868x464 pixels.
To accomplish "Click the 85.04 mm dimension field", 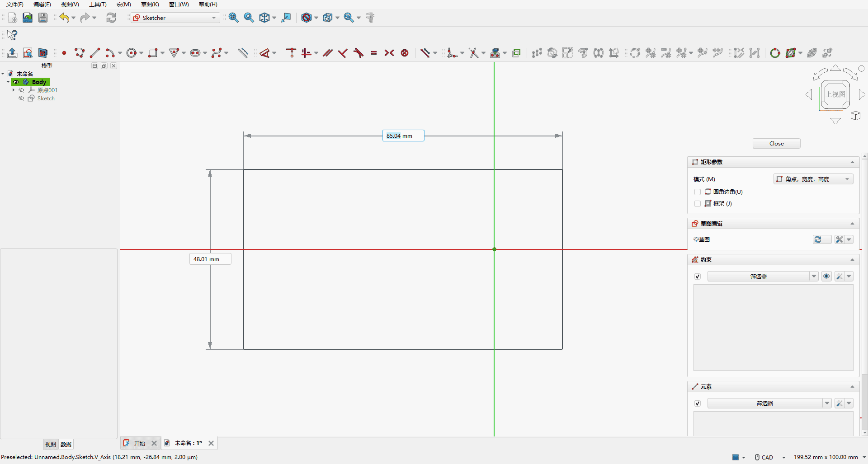I will pos(403,136).
